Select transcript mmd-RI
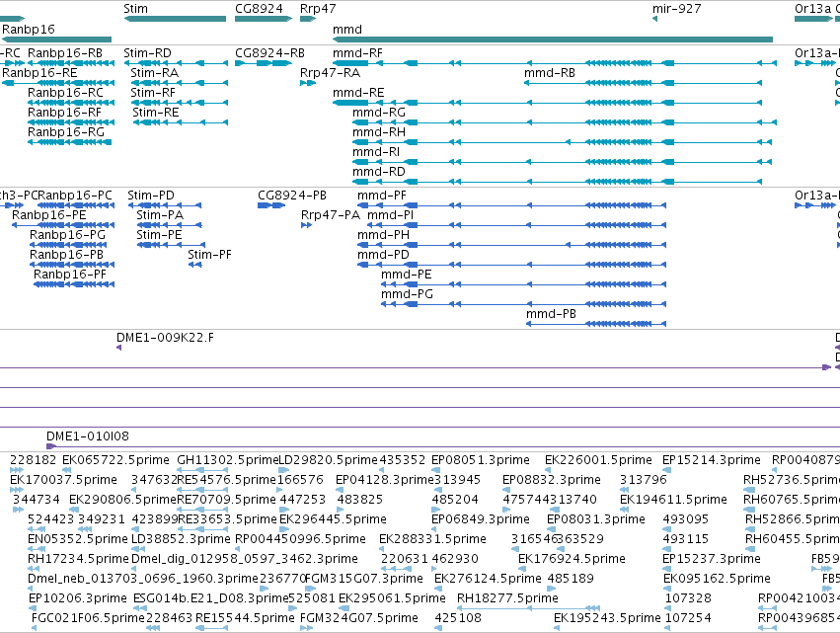Image resolution: width=840 pixels, height=633 pixels. [x=562, y=162]
